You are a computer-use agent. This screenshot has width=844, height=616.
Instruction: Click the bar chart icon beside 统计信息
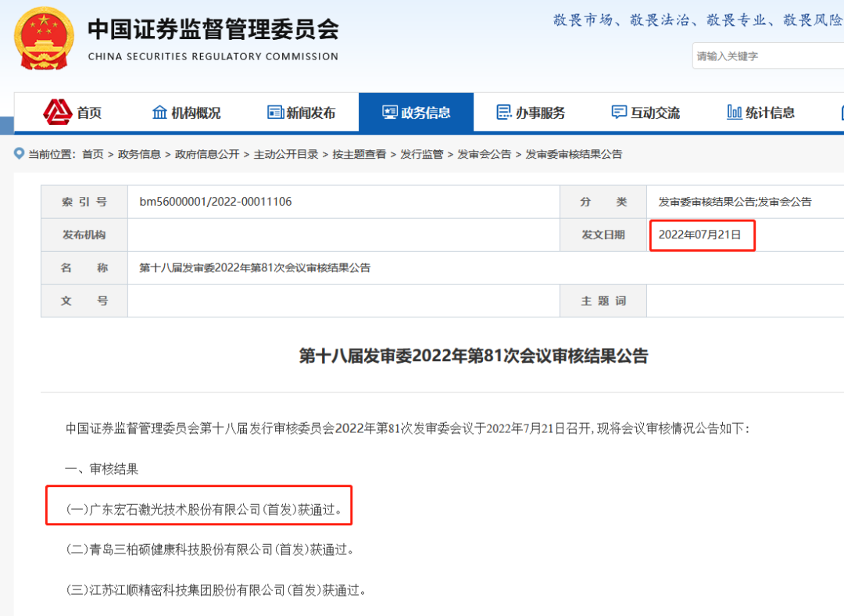click(x=734, y=112)
